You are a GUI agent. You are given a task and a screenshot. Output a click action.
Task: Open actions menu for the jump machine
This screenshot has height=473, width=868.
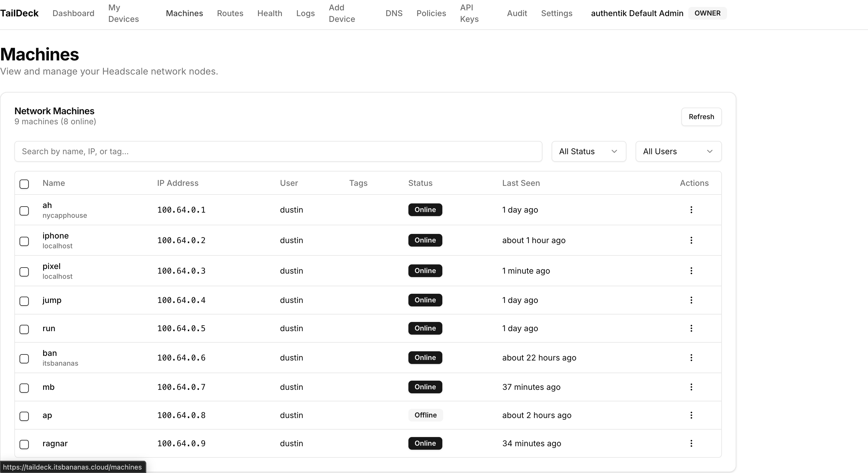(x=691, y=300)
